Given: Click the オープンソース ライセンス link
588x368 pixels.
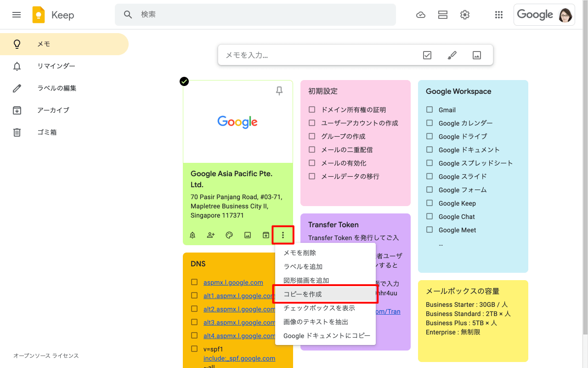Looking at the screenshot, I should 46,356.
